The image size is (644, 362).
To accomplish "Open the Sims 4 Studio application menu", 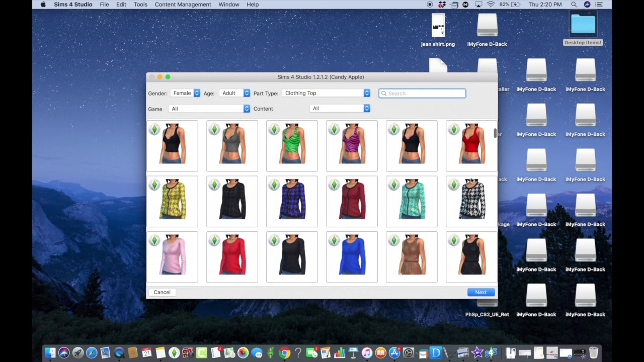I will point(73,5).
